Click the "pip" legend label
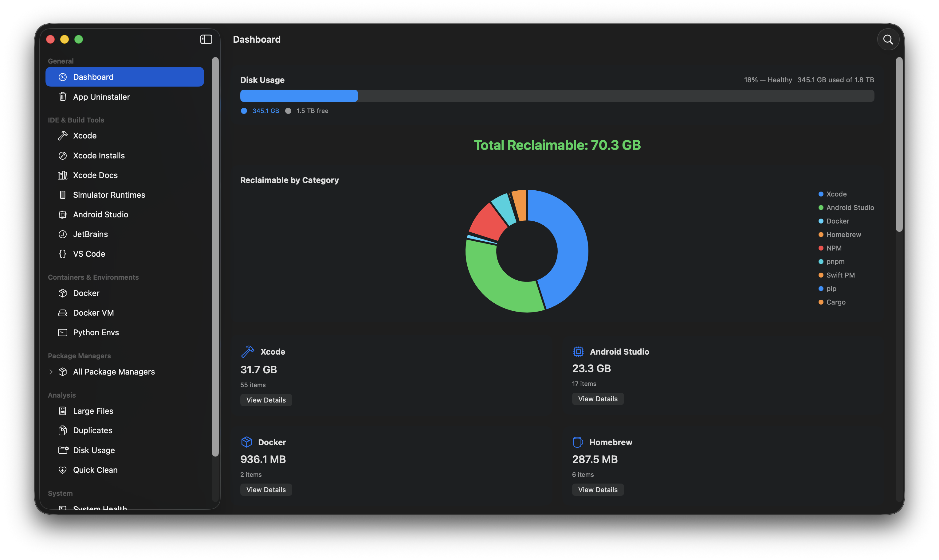The width and height of the screenshot is (939, 560). [831, 289]
